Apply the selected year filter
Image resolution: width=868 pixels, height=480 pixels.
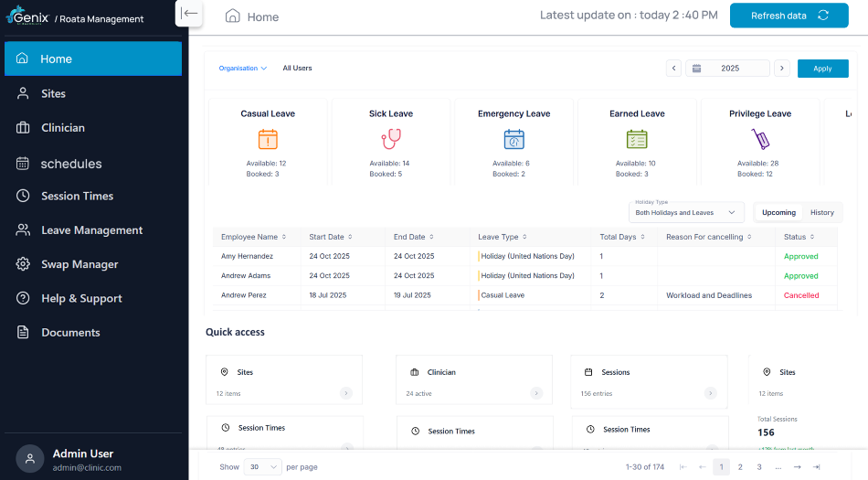pos(822,69)
